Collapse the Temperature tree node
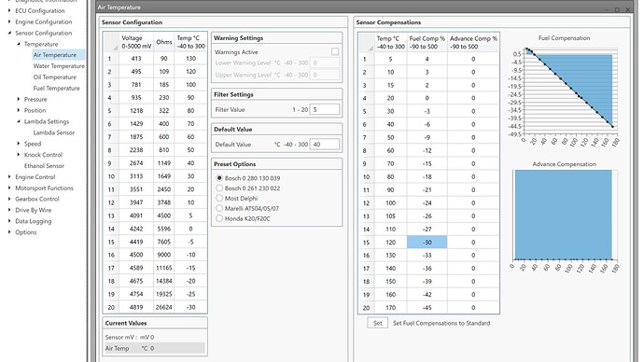Image resolution: width=644 pixels, height=362 pixels. click(x=19, y=44)
